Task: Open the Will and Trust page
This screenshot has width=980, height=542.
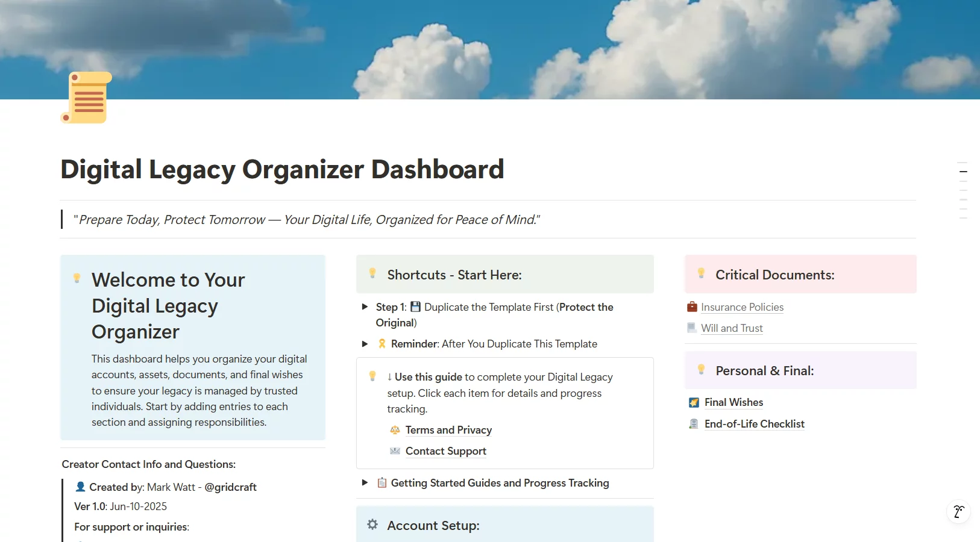Action: (x=732, y=328)
